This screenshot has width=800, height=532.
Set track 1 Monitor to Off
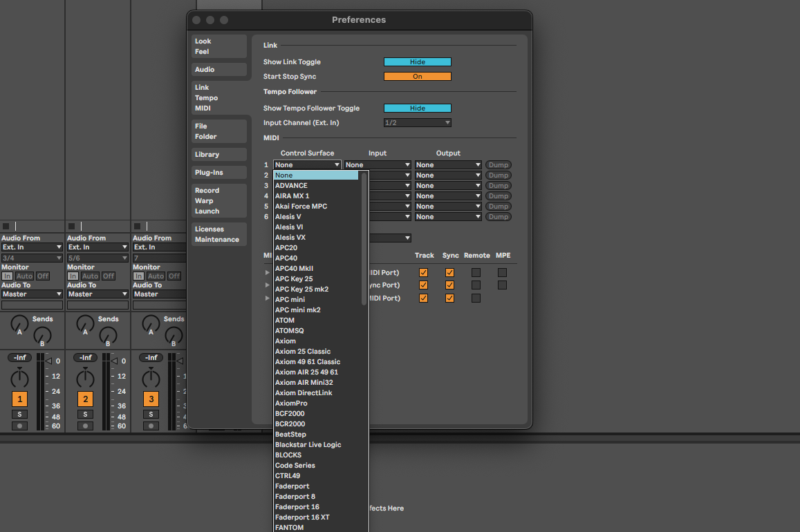(x=43, y=276)
